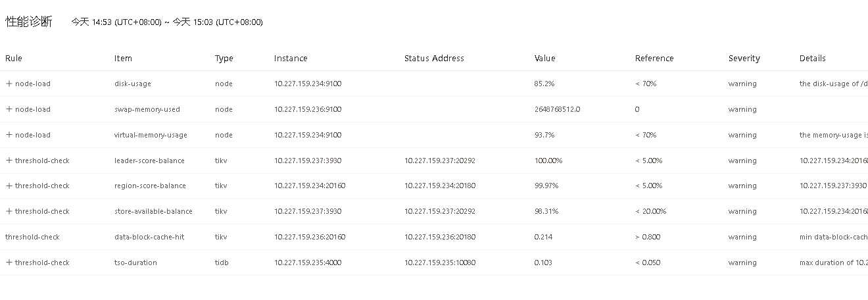The height and width of the screenshot is (300, 868).
Task: Click the Item column header
Action: point(123,59)
